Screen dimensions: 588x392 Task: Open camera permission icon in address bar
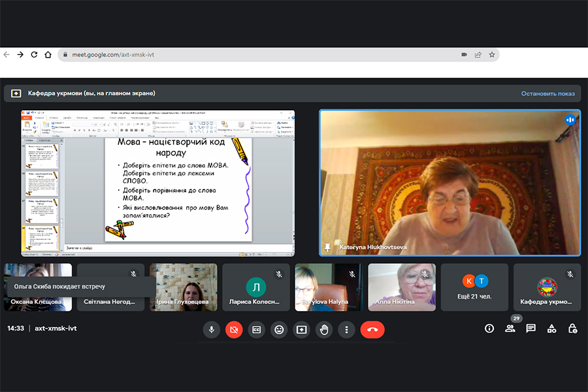465,55
